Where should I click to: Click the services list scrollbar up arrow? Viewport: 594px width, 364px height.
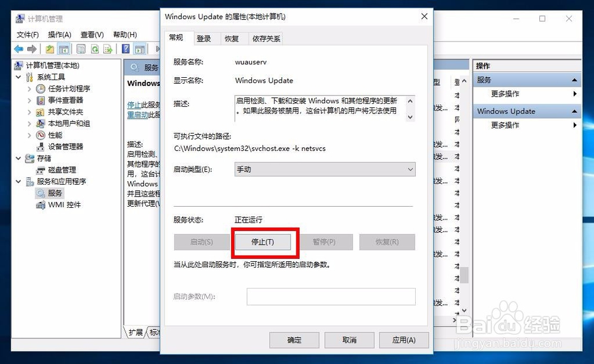[464, 81]
